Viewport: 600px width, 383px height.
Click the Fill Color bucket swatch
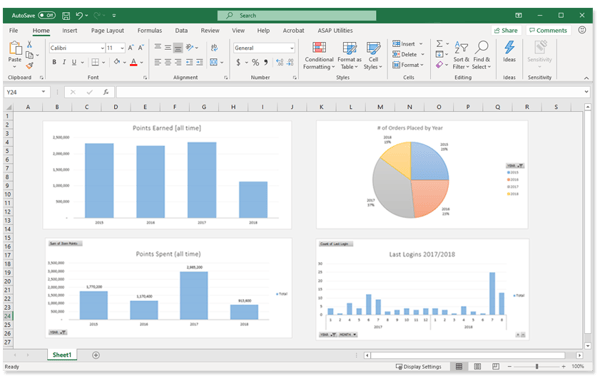click(117, 62)
